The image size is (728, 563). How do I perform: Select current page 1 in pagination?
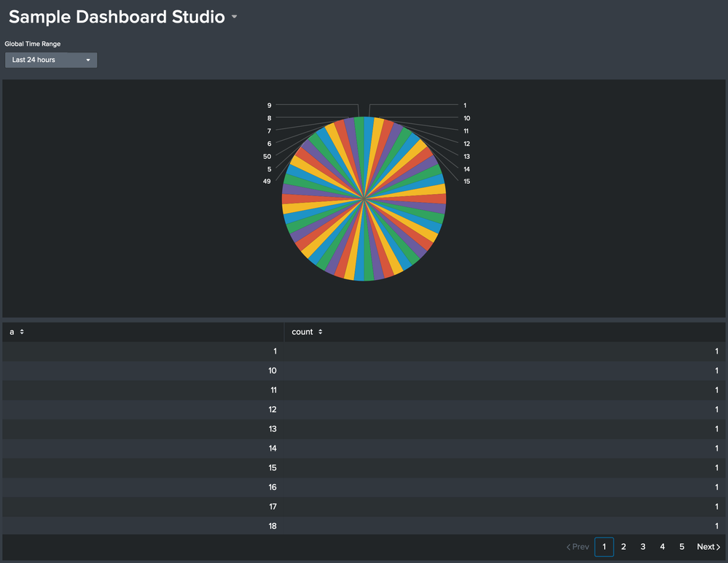[604, 547]
